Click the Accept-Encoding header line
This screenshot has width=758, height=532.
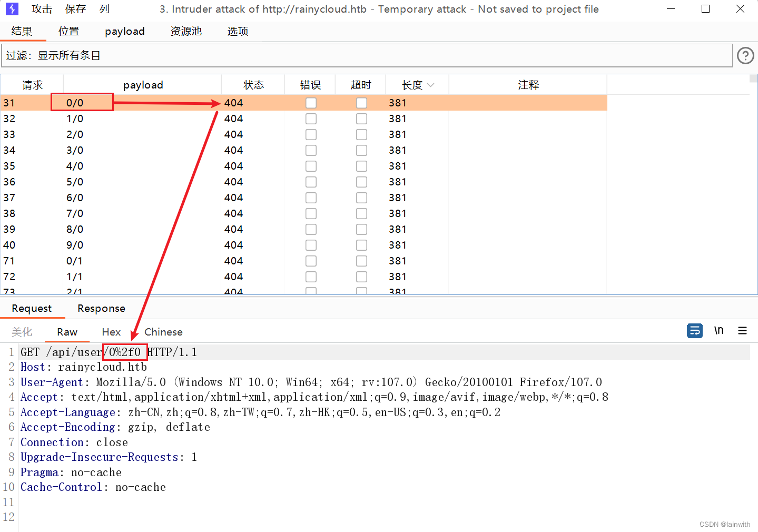(x=115, y=427)
